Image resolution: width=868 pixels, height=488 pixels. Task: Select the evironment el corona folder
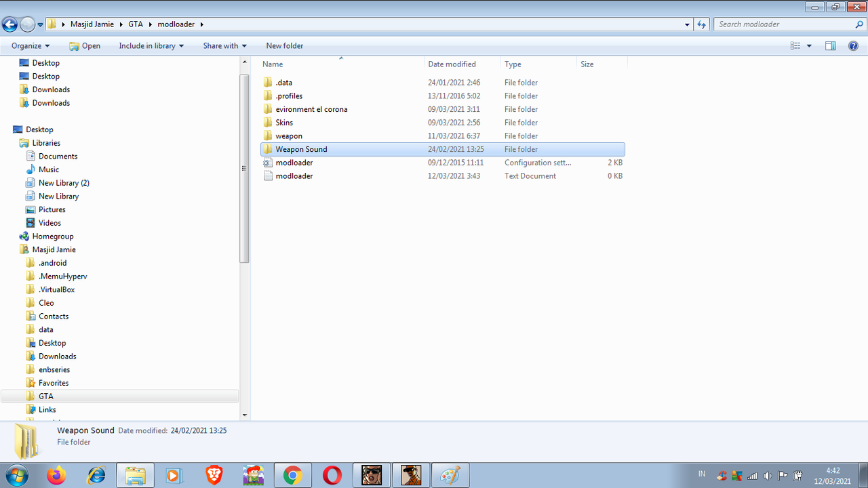point(311,109)
